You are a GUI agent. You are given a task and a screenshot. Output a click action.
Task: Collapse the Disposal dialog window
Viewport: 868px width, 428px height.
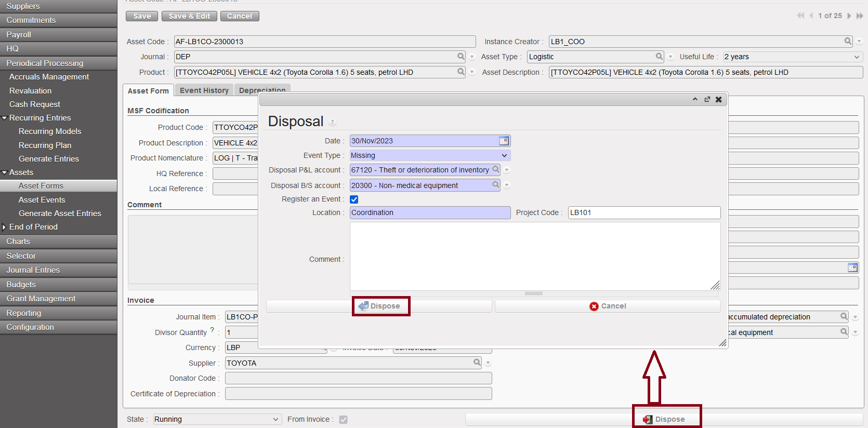point(695,99)
